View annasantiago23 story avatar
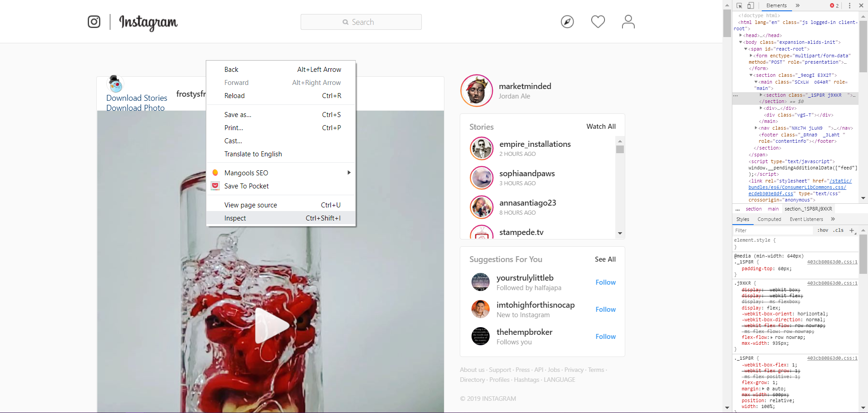The image size is (868, 413). click(481, 207)
